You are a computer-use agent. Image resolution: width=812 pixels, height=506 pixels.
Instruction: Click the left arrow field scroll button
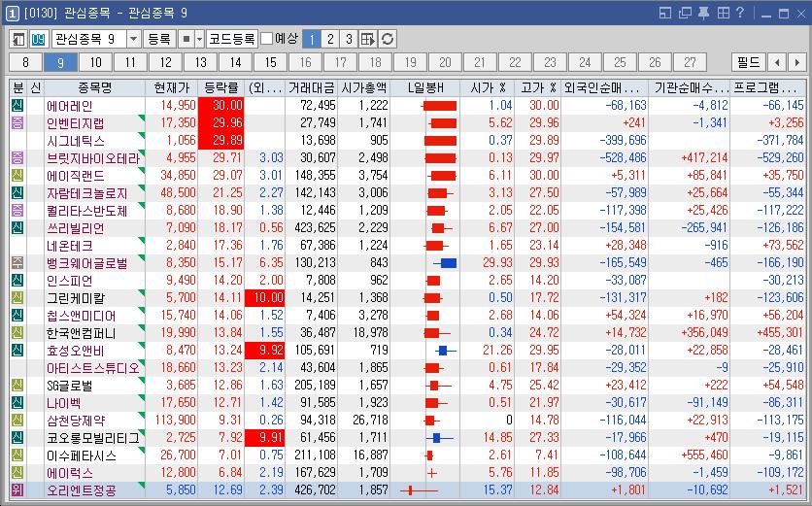777,63
